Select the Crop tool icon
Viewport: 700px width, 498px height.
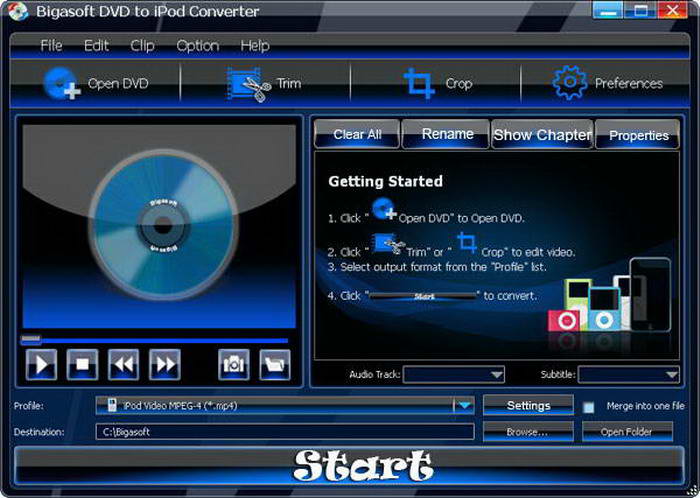coord(419,83)
